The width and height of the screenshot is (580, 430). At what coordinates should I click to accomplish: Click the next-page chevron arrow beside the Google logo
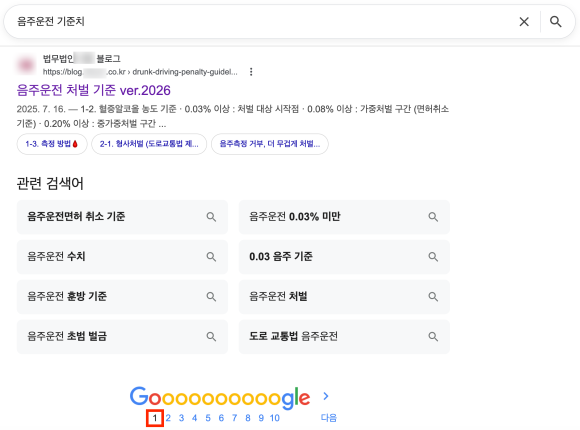[326, 396]
